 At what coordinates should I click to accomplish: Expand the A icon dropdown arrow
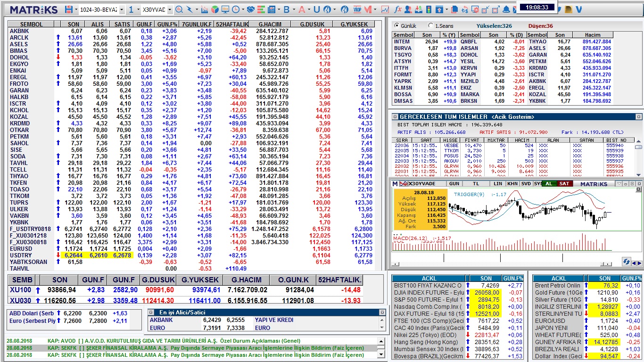pyautogui.click(x=309, y=9)
